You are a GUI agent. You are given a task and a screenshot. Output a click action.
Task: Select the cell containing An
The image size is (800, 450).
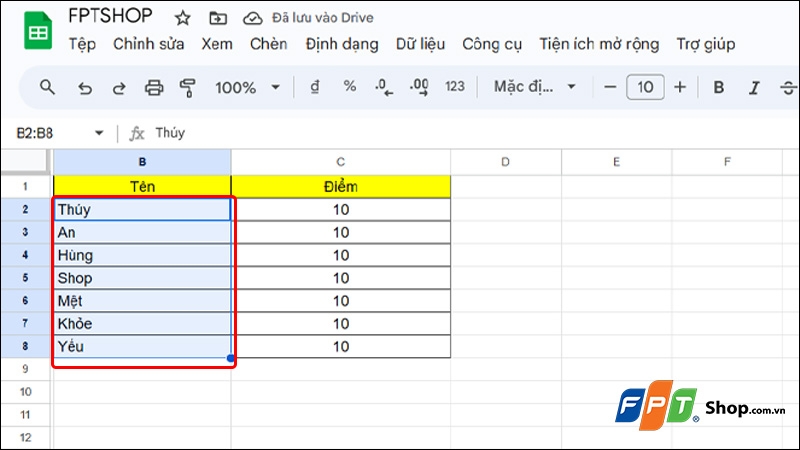point(142,233)
